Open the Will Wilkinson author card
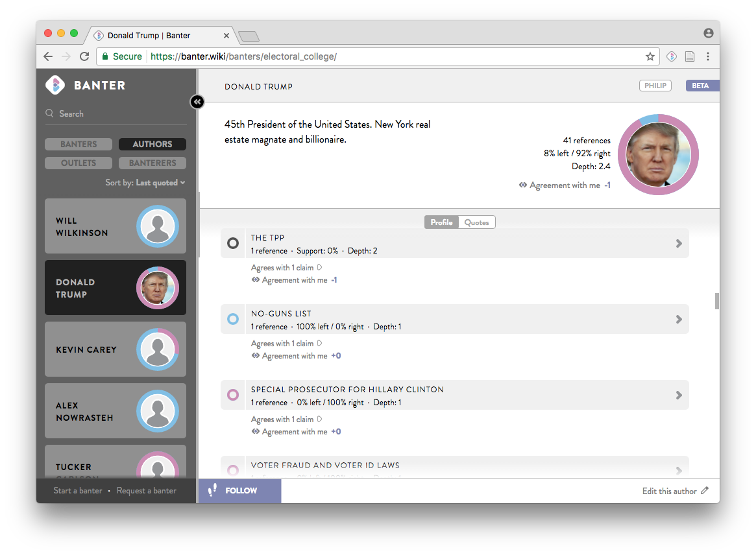Image resolution: width=756 pixels, height=555 pixels. coord(116,226)
